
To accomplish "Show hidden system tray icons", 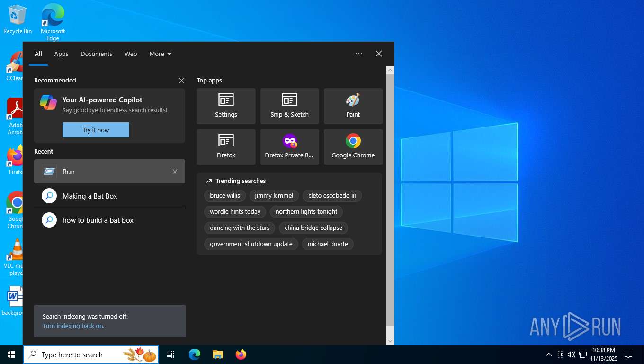I will pyautogui.click(x=549, y=355).
